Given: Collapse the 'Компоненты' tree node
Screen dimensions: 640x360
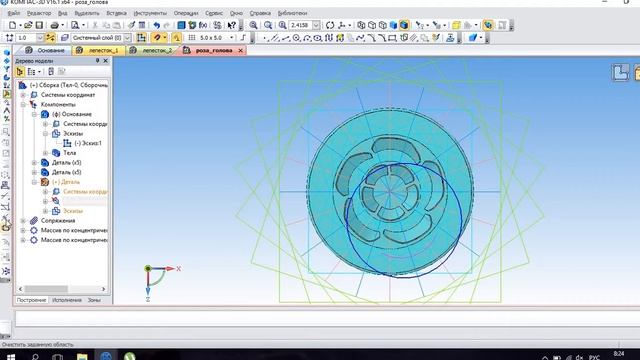Looking at the screenshot, I should click(23, 104).
